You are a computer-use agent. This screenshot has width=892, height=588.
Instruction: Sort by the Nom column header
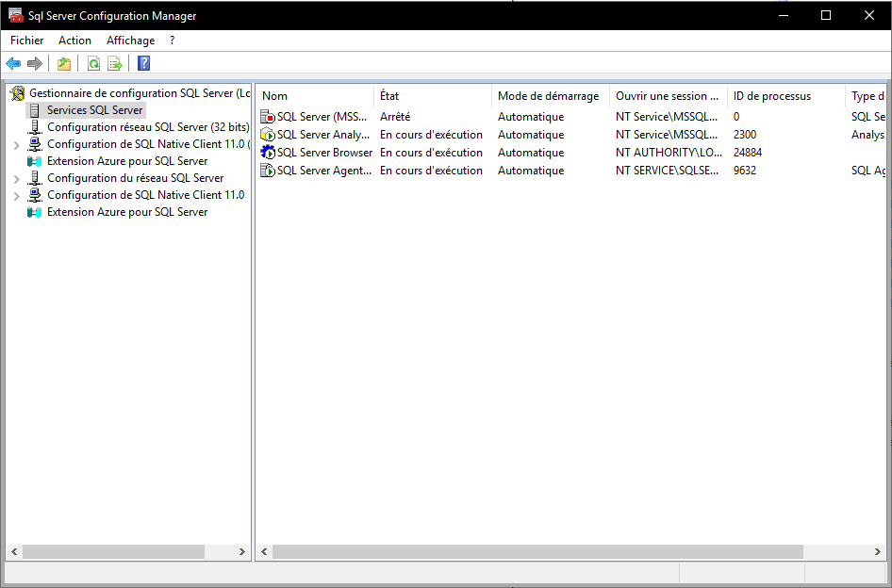[315, 96]
